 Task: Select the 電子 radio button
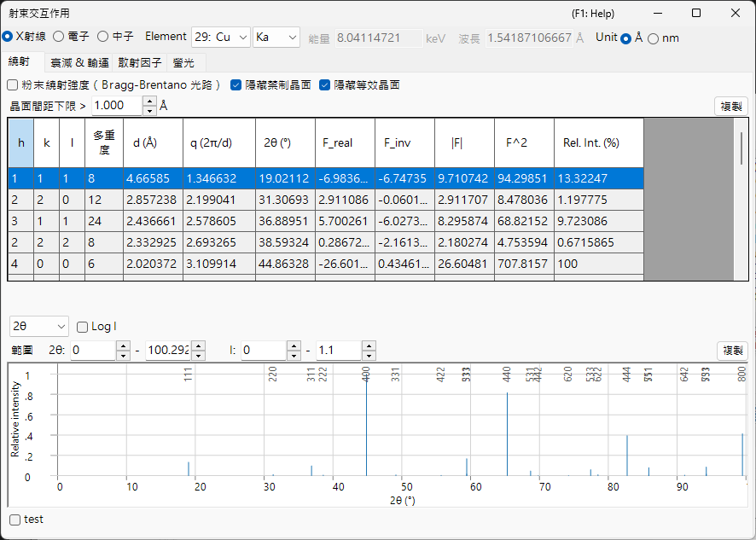[x=58, y=37]
